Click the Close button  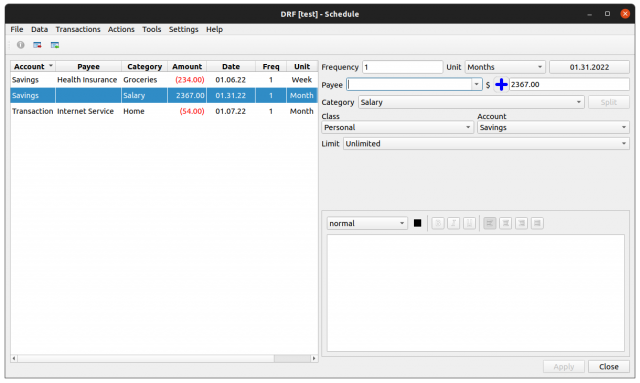click(x=608, y=367)
